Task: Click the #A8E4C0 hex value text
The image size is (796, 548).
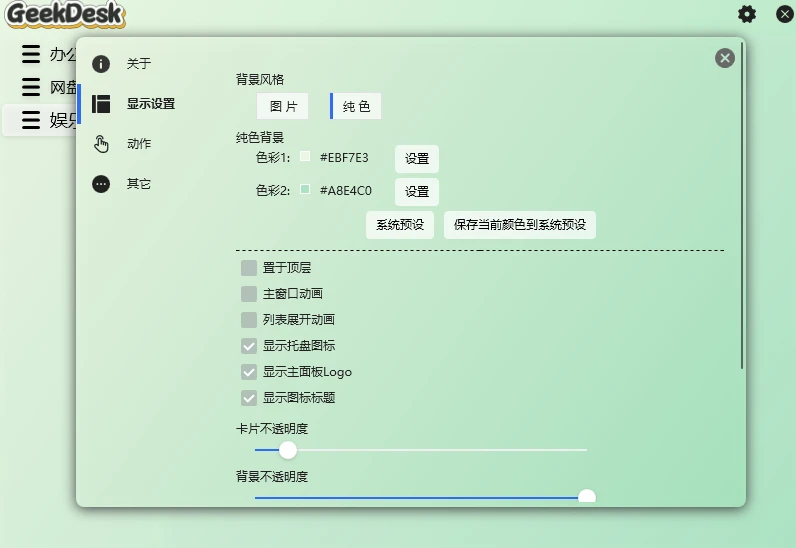Action: pyautogui.click(x=346, y=190)
